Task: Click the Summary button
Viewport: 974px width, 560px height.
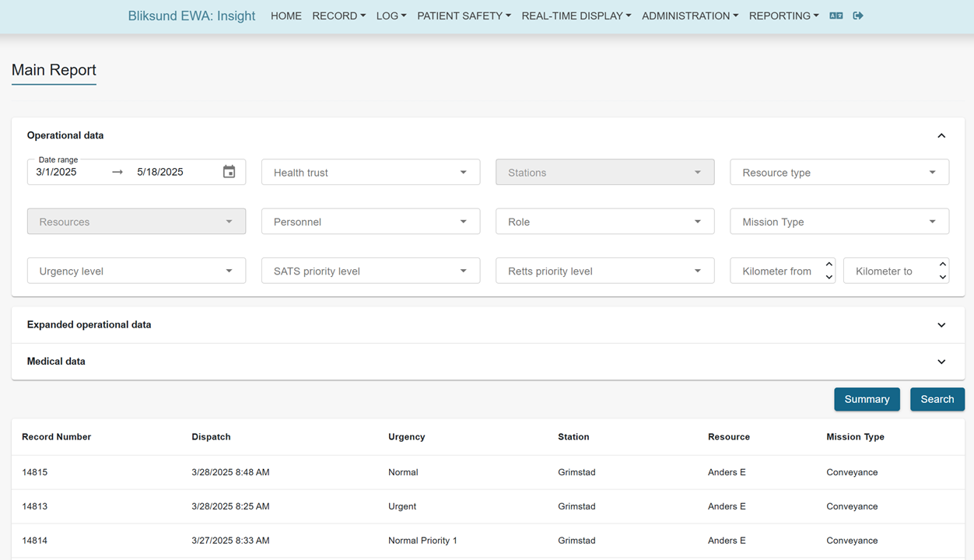Action: 867,399
